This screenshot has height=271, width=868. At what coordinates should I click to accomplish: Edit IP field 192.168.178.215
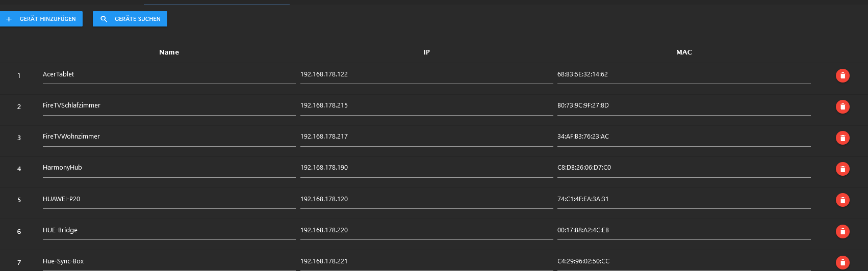(426, 105)
